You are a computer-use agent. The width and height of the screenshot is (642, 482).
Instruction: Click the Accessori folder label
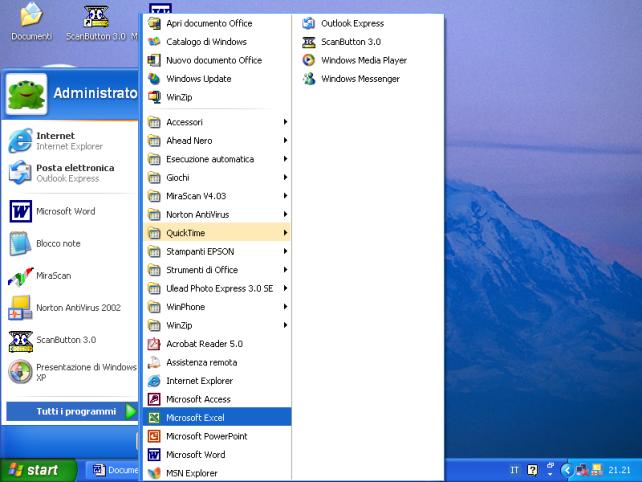click(184, 122)
